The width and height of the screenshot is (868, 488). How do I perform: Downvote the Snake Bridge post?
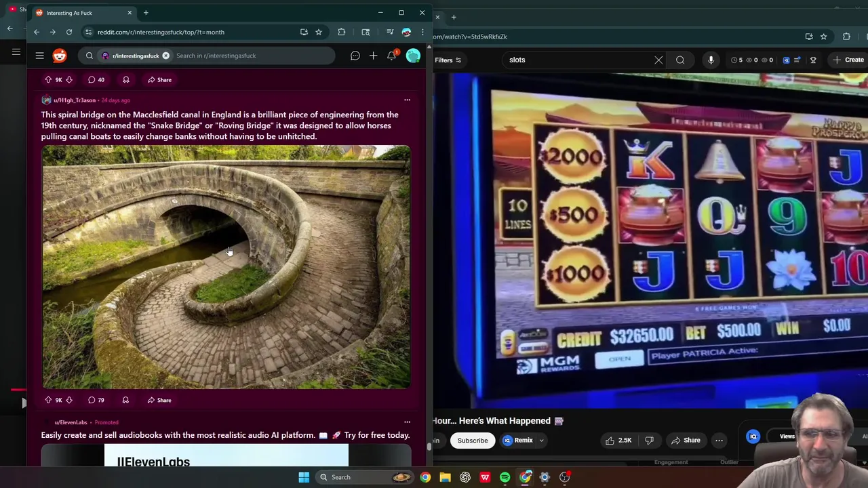pyautogui.click(x=68, y=400)
